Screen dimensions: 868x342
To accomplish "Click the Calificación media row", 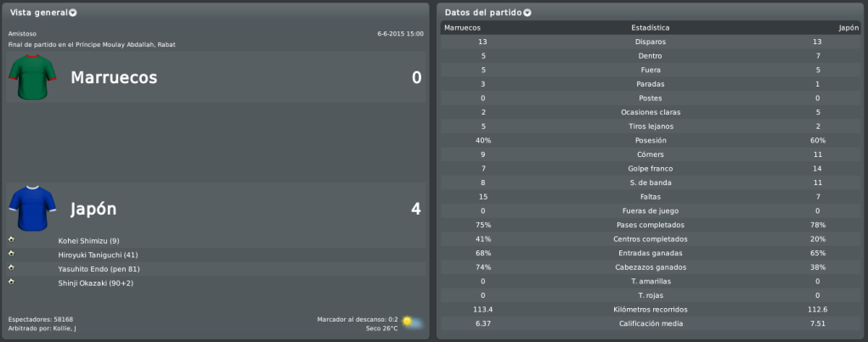I will pos(651,323).
